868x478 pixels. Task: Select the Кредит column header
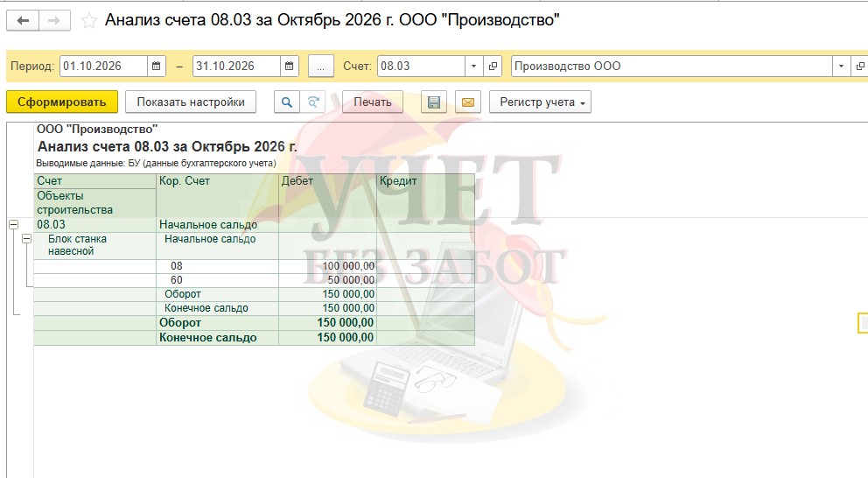tap(425, 195)
